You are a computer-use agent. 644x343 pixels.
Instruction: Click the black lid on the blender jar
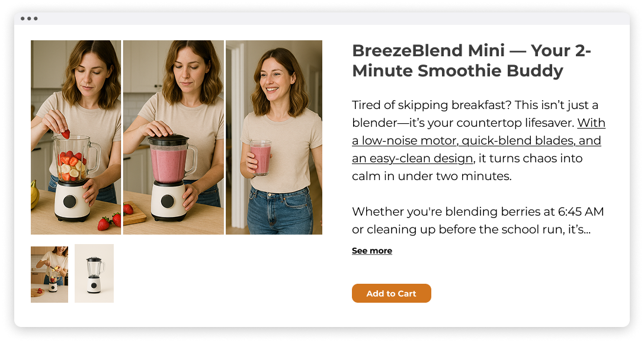tap(168, 140)
